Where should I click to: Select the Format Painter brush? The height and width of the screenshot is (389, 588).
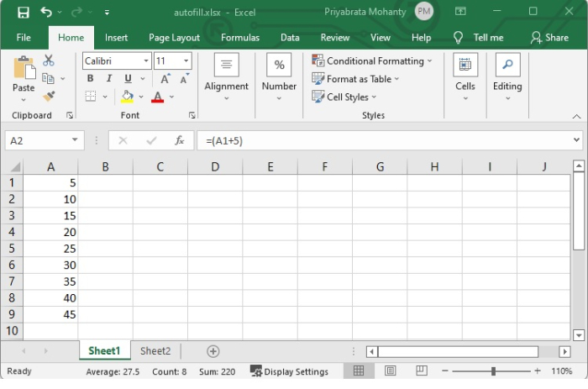[49, 96]
